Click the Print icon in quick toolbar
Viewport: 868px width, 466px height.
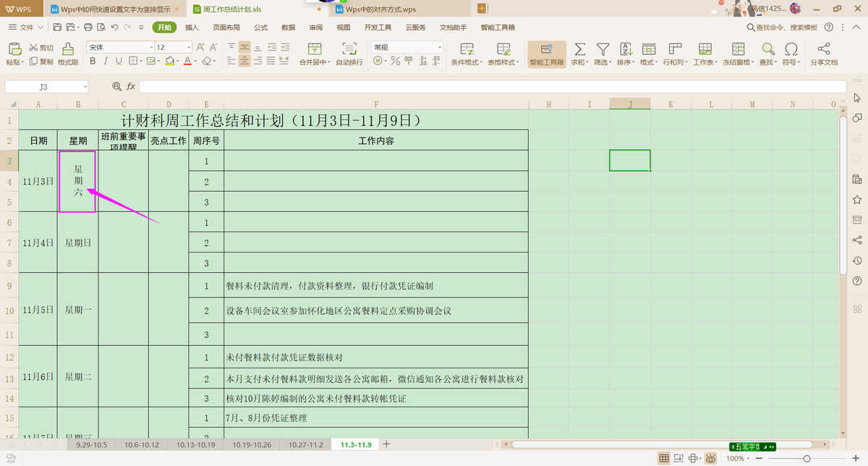pyautogui.click(x=88, y=27)
